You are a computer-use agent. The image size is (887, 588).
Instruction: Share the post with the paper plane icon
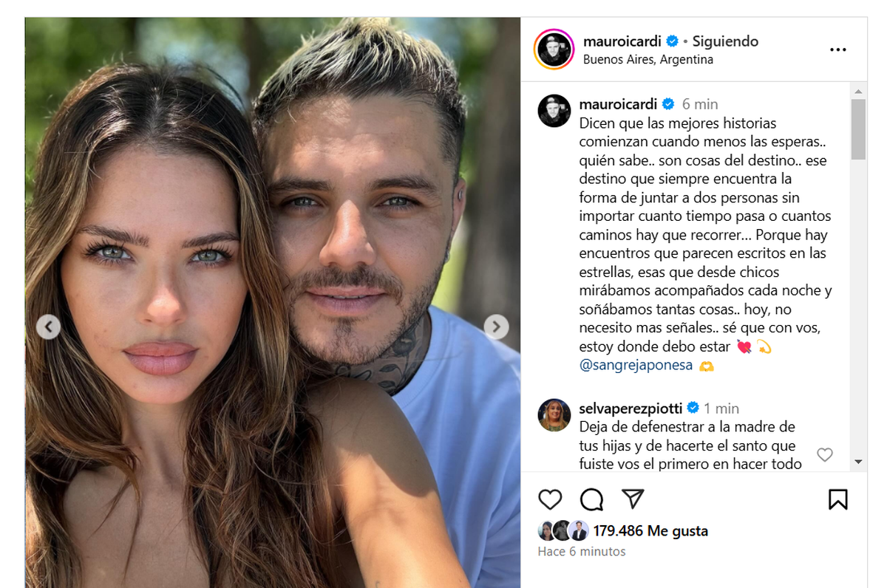coord(633,499)
